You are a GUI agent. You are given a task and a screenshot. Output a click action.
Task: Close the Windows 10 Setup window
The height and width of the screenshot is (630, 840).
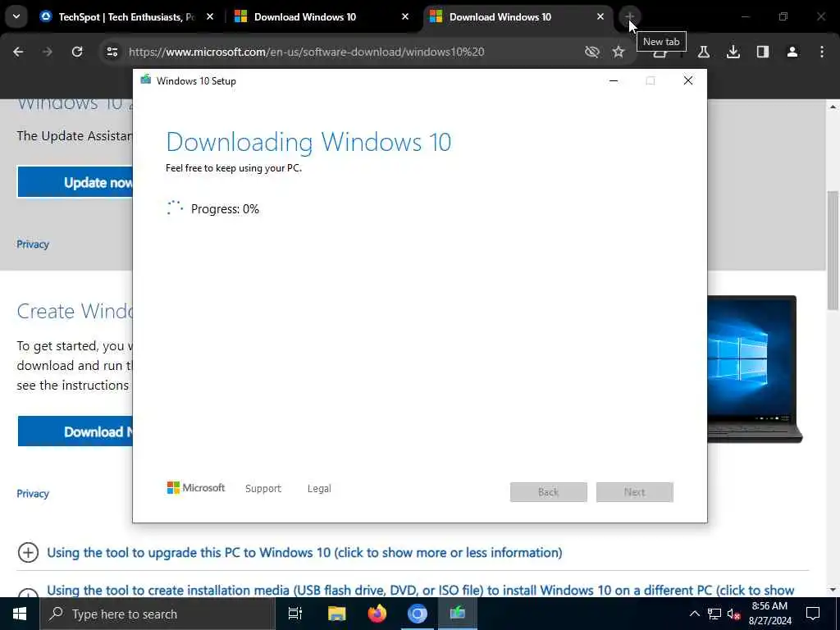pos(688,80)
